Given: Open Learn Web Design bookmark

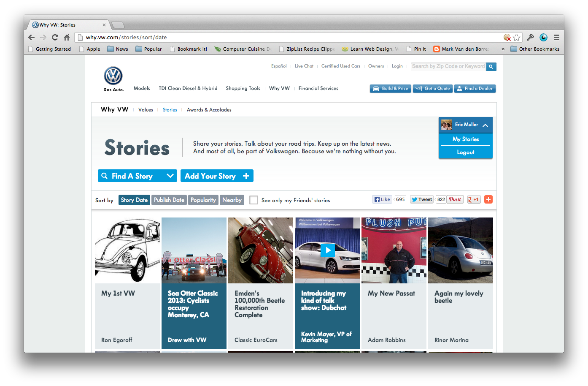Looking at the screenshot, I should tap(370, 49).
